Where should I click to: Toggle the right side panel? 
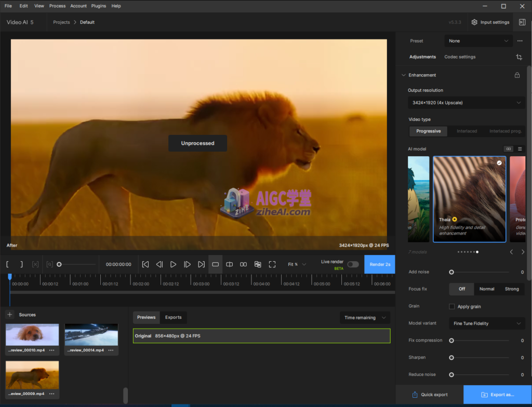tap(522, 22)
